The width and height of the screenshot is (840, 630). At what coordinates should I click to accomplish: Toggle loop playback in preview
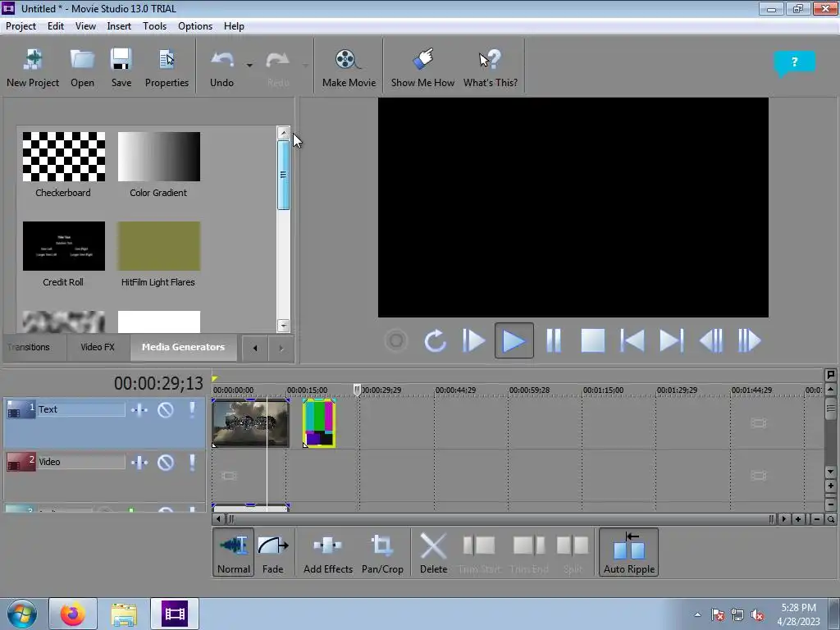click(x=435, y=340)
